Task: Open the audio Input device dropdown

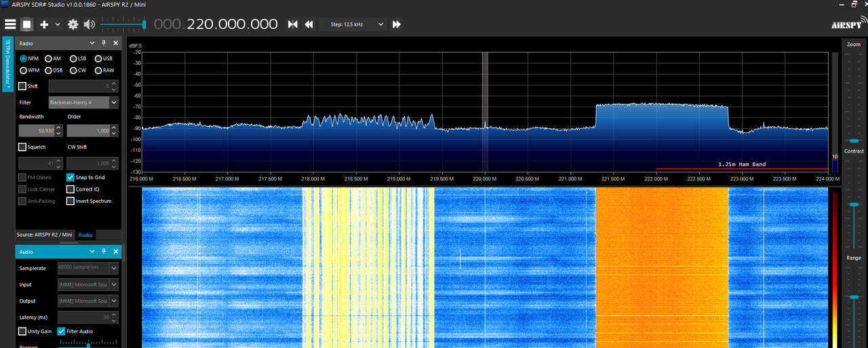Action: tap(87, 285)
